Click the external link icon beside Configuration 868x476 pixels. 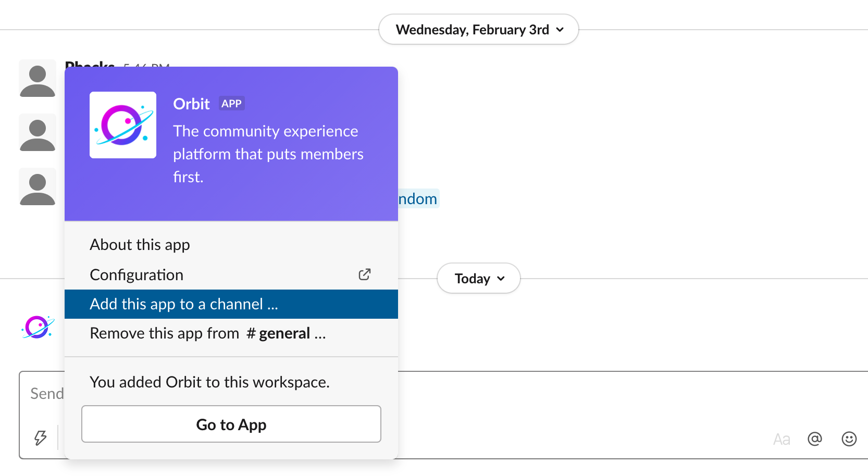(x=365, y=274)
